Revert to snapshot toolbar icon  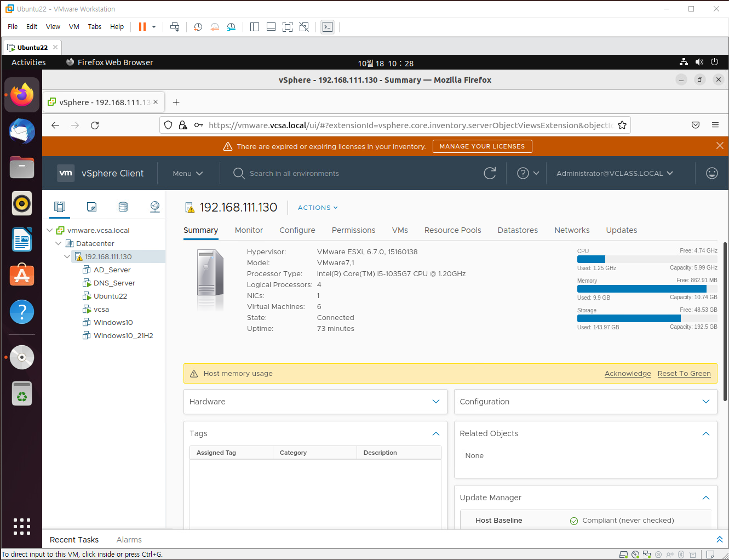[x=215, y=27]
